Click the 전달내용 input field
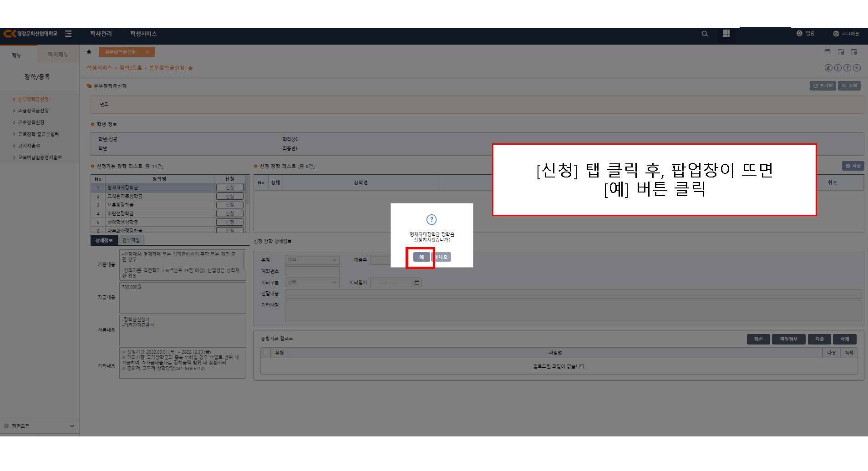The image size is (868, 471). tap(573, 294)
